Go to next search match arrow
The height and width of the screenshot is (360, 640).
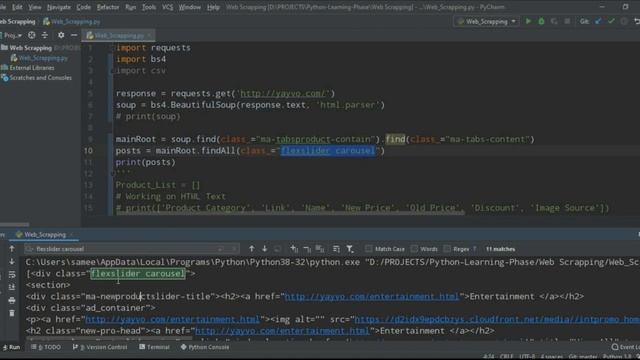(x=264, y=249)
